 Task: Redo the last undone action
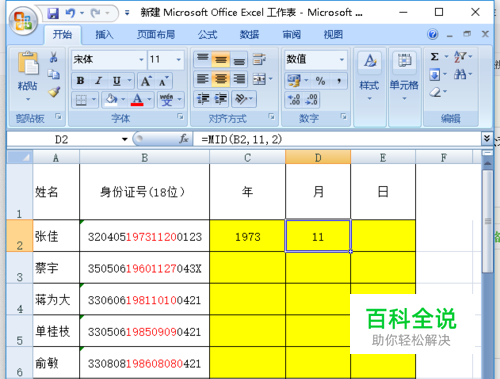pyautogui.click(x=96, y=13)
